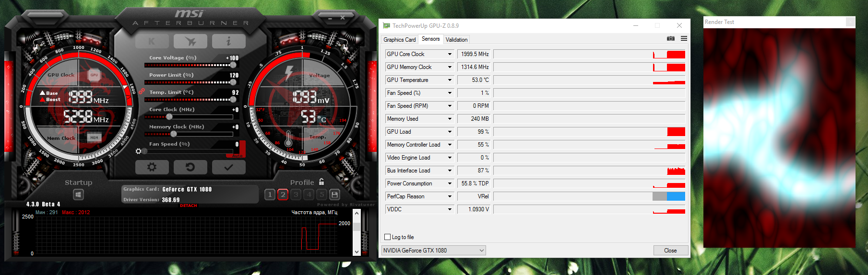Open the GPU Load sensor dropdown
The image size is (868, 275).
tap(450, 132)
